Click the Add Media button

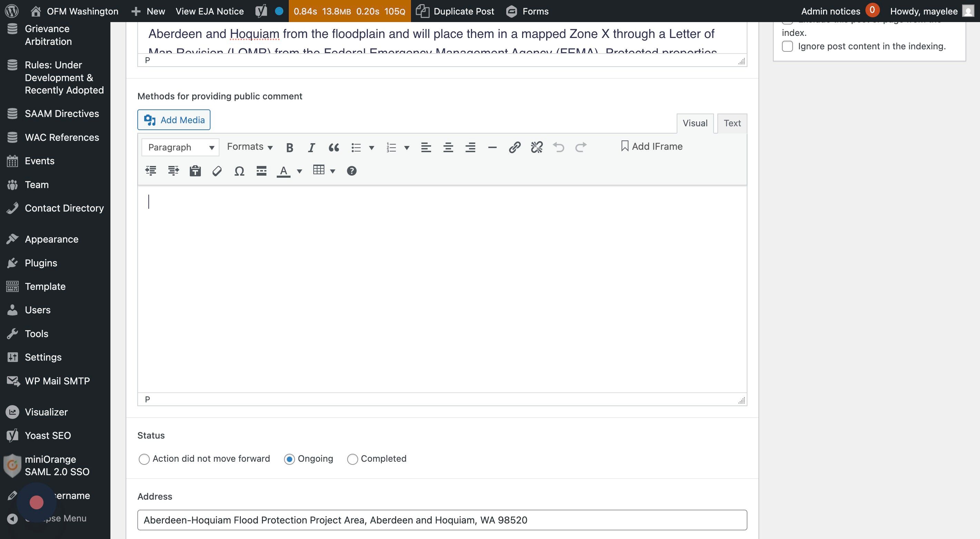174,120
